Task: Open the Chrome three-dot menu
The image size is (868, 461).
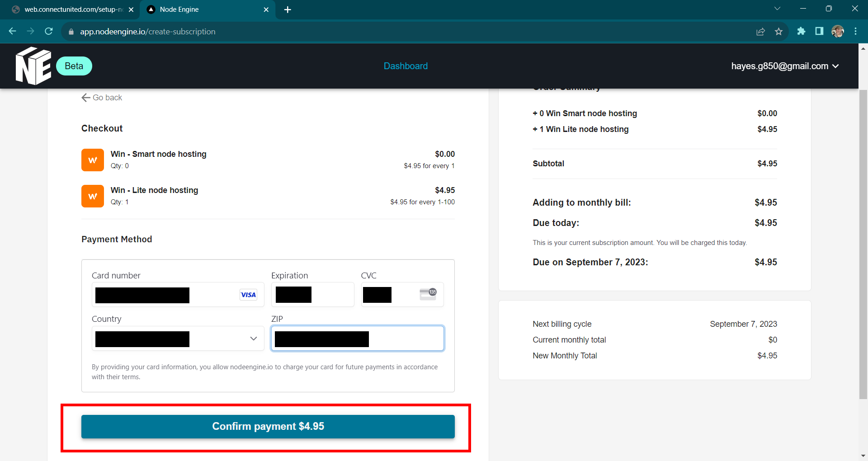Action: 855,31
